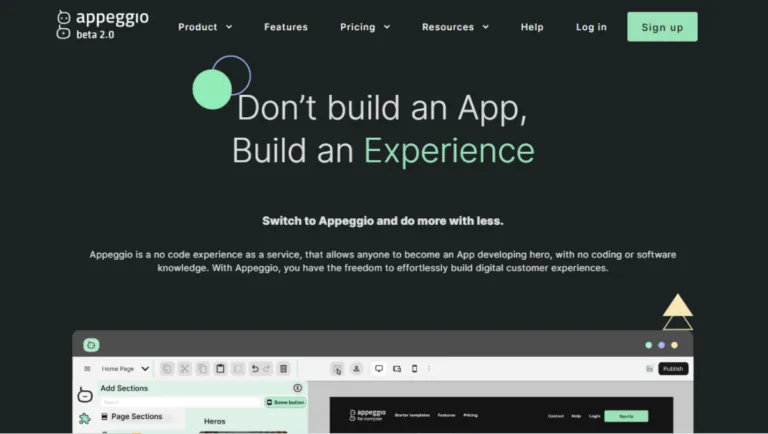The height and width of the screenshot is (434, 768).
Task: Click the Appeggio robot icon in builder sidebar
Action: coord(85,394)
